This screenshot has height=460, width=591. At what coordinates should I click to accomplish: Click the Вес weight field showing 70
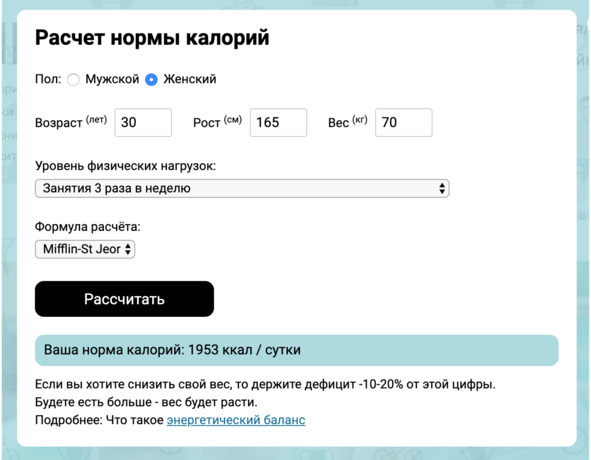[404, 123]
